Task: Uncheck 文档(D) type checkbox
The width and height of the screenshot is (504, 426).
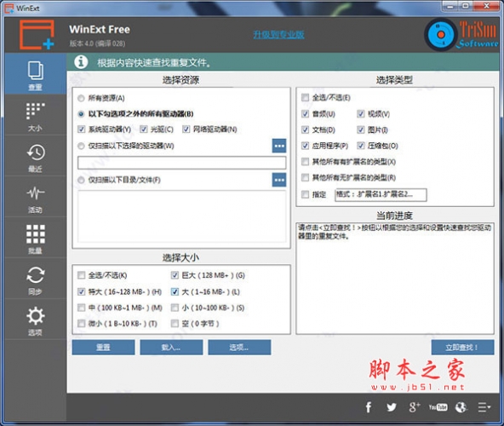Action: coord(305,130)
